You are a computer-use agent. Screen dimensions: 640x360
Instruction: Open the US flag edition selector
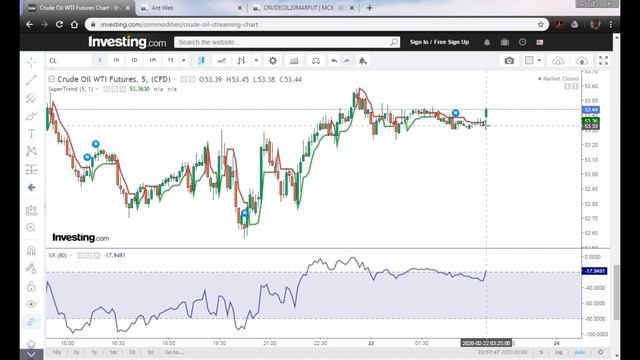[x=540, y=42]
